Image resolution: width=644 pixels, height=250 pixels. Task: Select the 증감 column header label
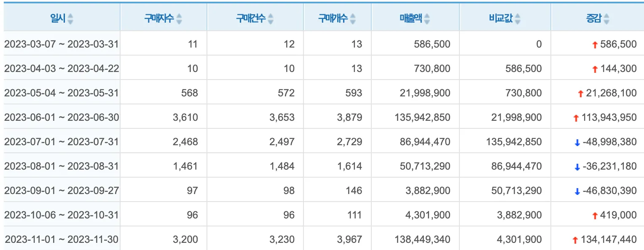click(x=594, y=19)
